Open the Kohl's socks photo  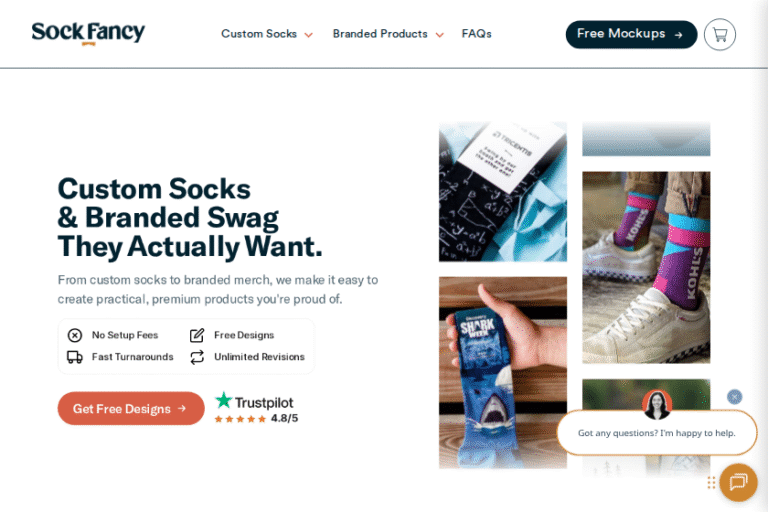point(646,267)
